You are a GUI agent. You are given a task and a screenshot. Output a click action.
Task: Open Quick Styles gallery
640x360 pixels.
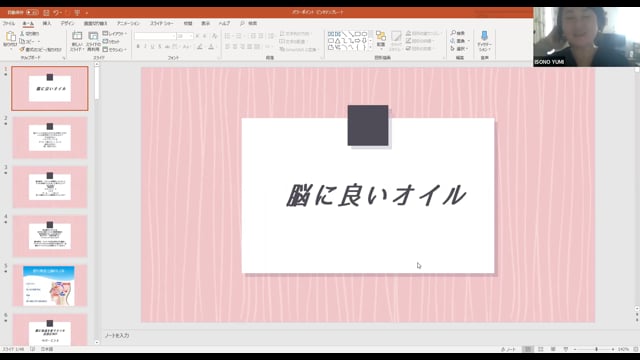[x=396, y=41]
